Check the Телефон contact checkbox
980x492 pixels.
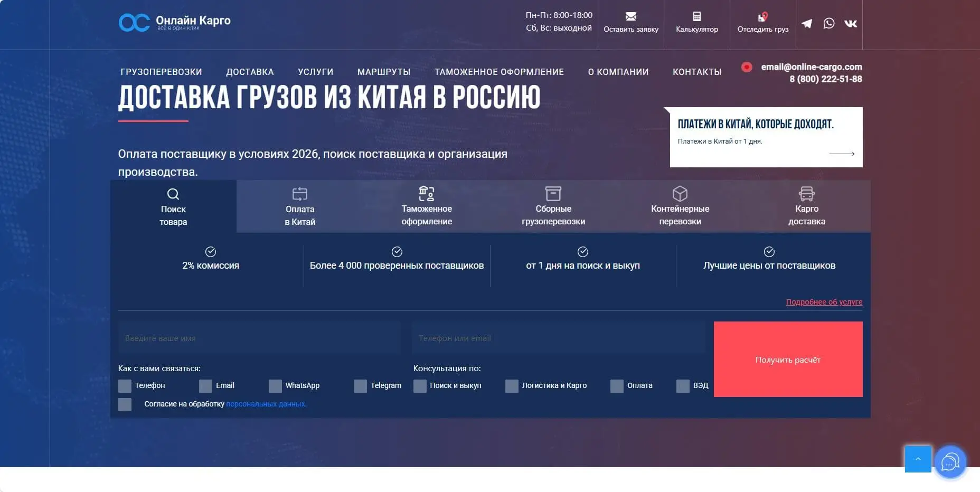tap(125, 386)
